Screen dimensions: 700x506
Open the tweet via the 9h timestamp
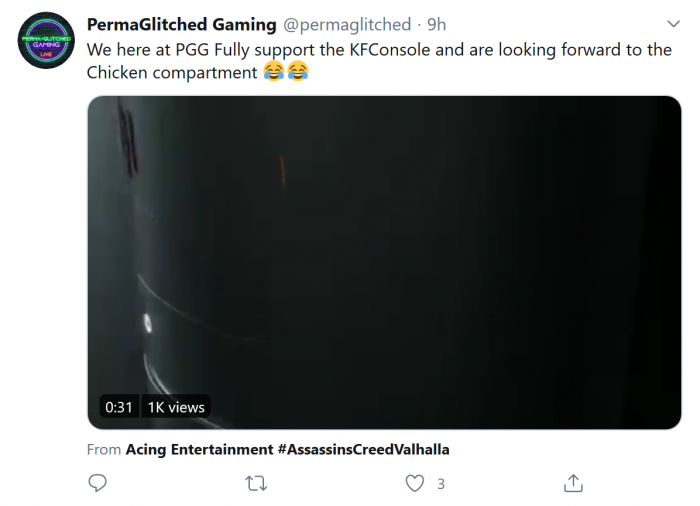click(436, 24)
